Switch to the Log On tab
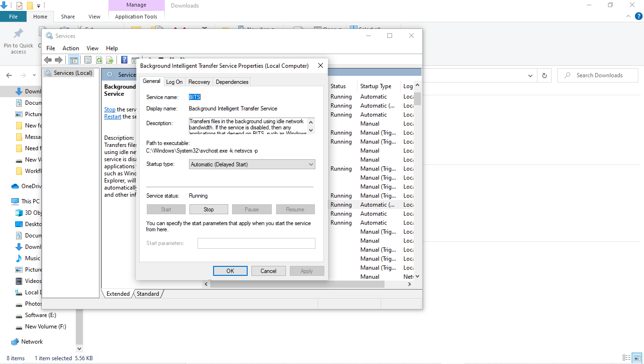Image resolution: width=644 pixels, height=364 pixels. [x=174, y=82]
